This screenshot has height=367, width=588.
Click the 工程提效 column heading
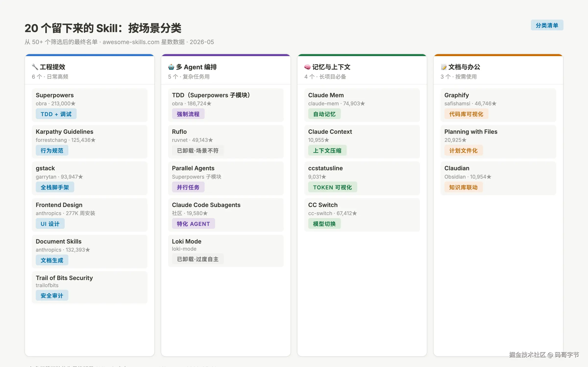52,67
